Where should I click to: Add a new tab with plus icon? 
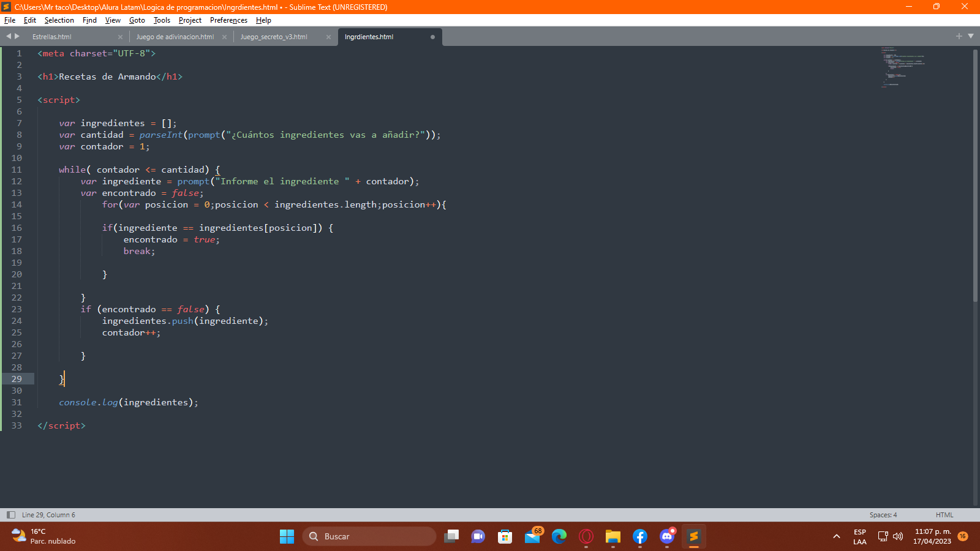[959, 36]
